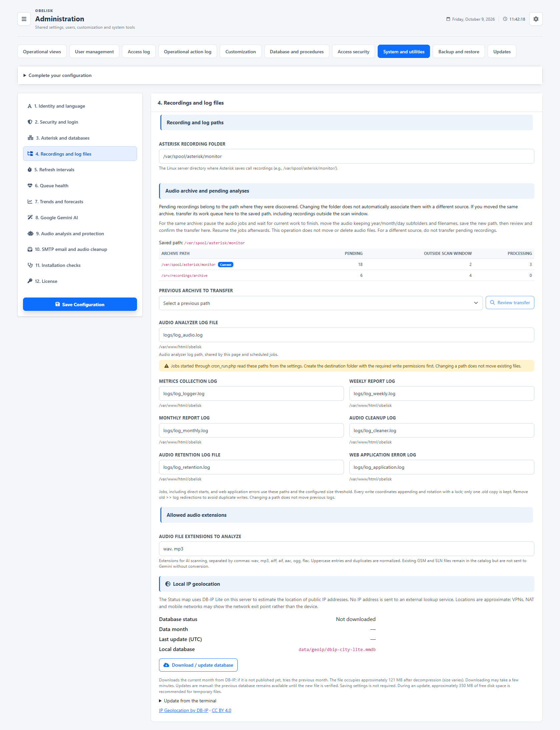Open the IP Geolocation by DB-IP link
This screenshot has width=560, height=730.
point(184,710)
